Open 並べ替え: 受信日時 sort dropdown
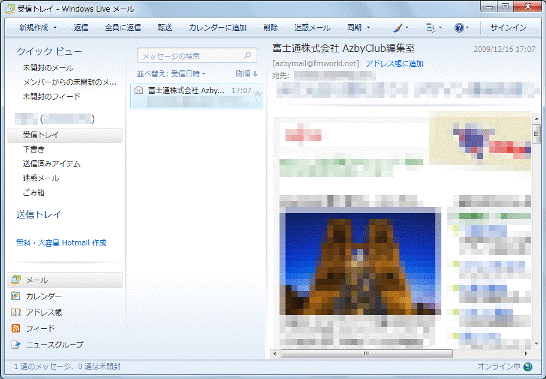Viewport: 546px width, 379px height. pos(171,74)
